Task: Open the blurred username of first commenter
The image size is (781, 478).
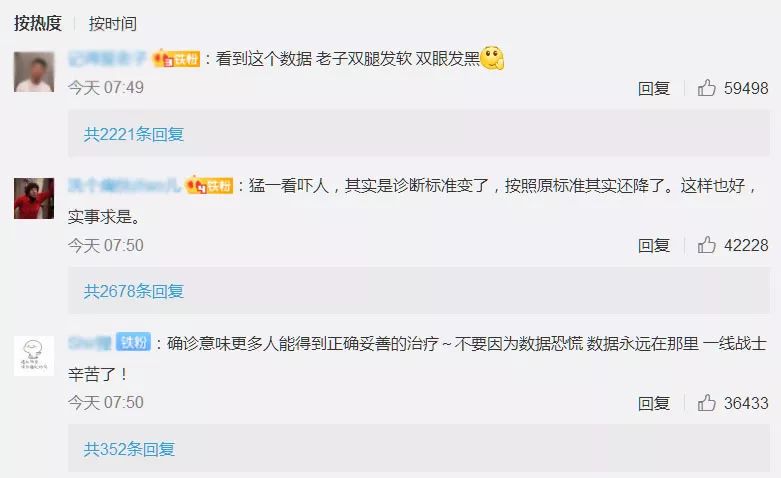Action: click(108, 59)
